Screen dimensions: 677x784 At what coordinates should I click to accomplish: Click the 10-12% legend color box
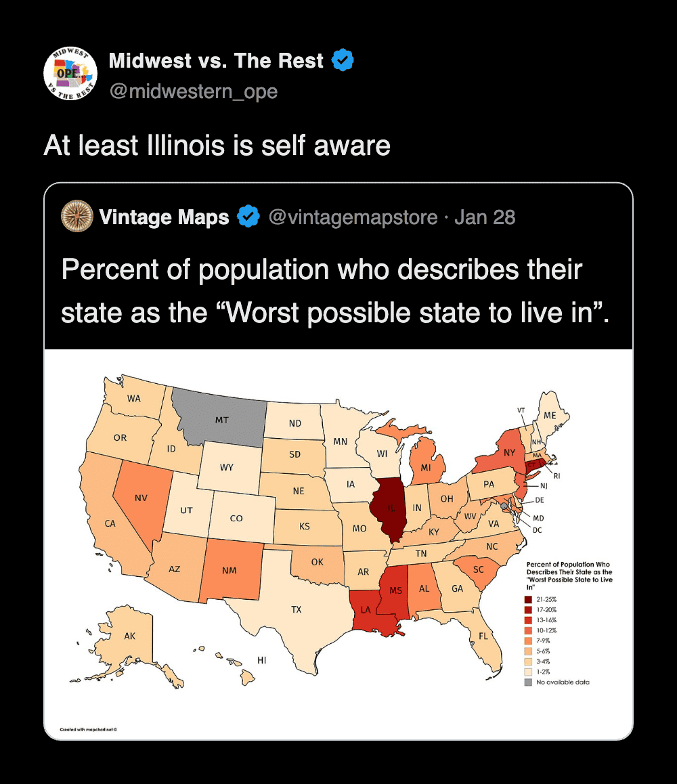(528, 630)
